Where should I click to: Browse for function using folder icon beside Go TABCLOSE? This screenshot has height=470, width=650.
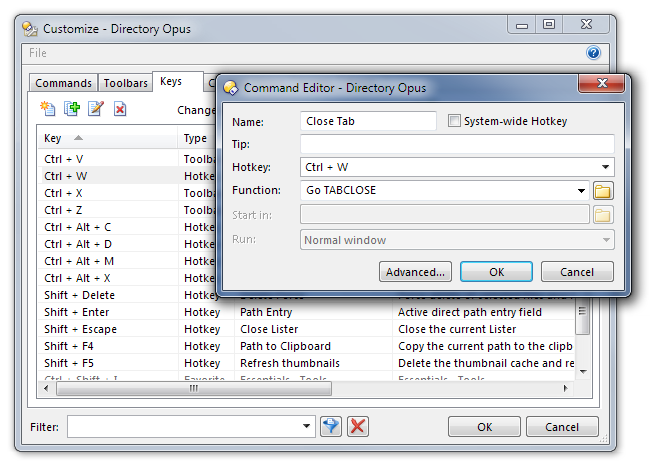pos(603,191)
